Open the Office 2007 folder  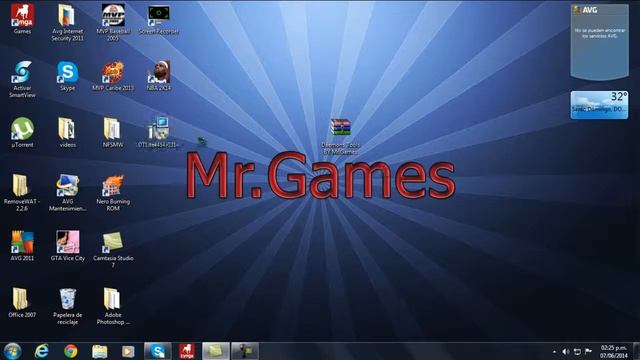(22, 303)
